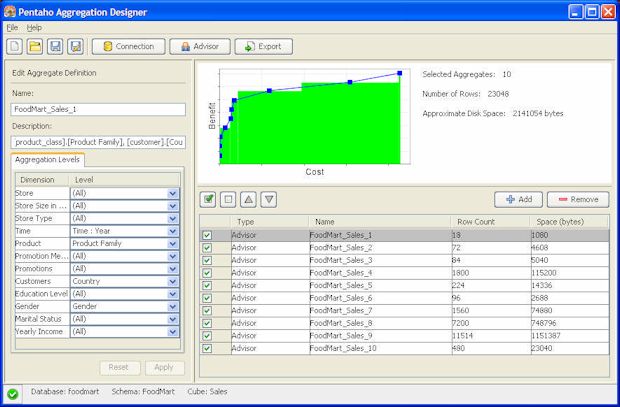
Task: Open the Store level dropdown
Action: tap(172, 193)
